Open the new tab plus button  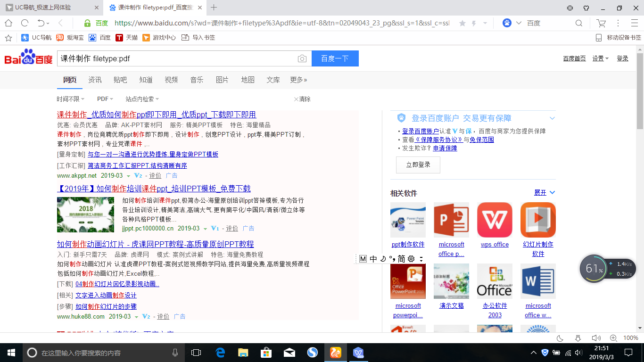coord(214,7)
